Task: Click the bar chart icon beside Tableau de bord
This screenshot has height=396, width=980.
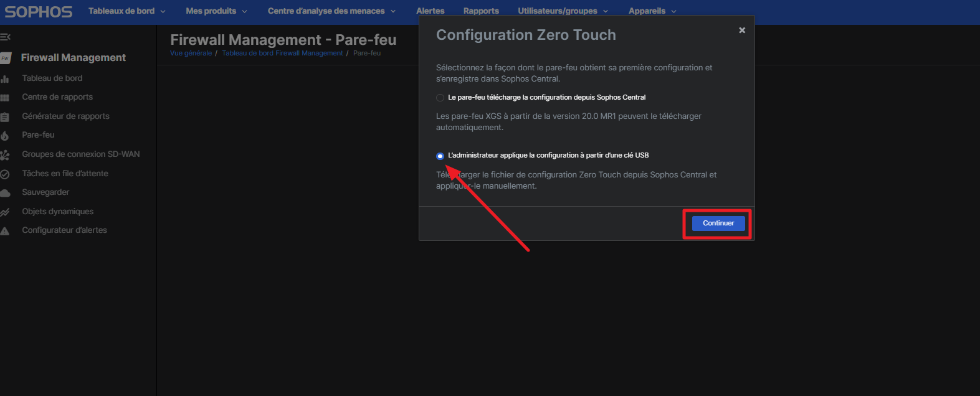Action: coord(5,78)
